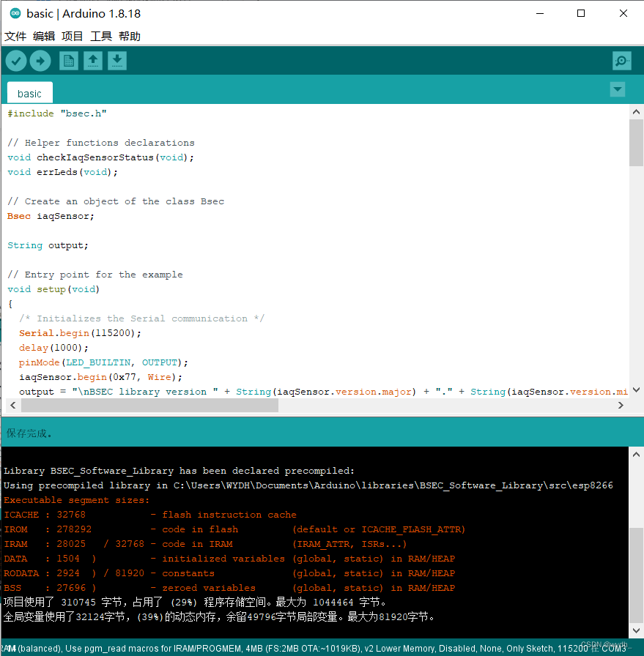
Task: Open the 文件 menu
Action: (x=15, y=36)
